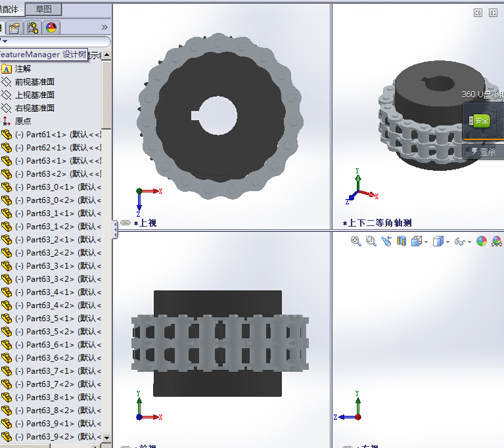Open the Display Style dropdown arrow
The width and height of the screenshot is (504, 448).
447,242
